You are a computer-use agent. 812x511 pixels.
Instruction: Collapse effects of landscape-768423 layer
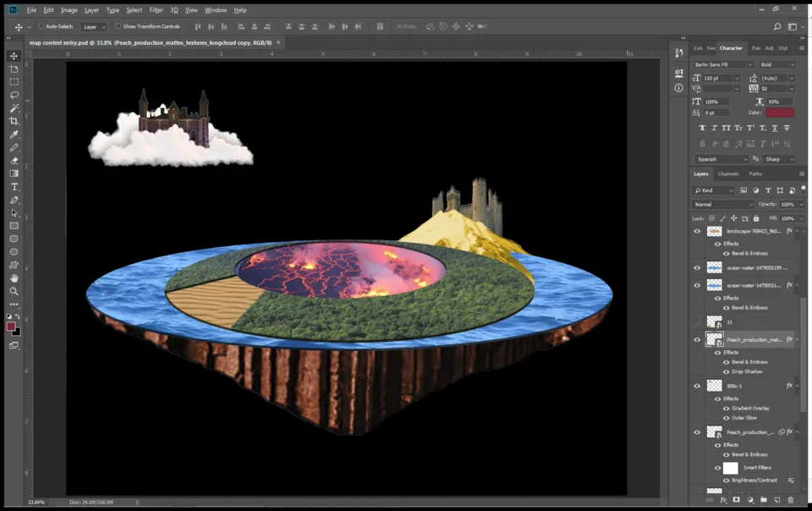798,231
